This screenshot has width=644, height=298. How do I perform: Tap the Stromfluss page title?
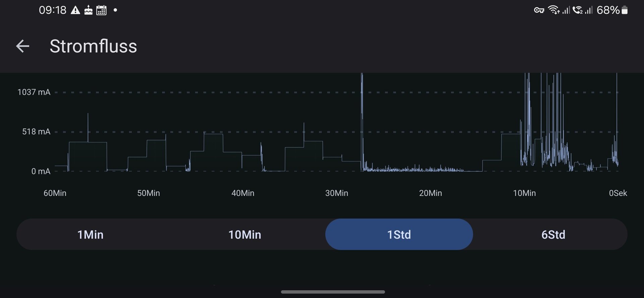click(x=93, y=46)
